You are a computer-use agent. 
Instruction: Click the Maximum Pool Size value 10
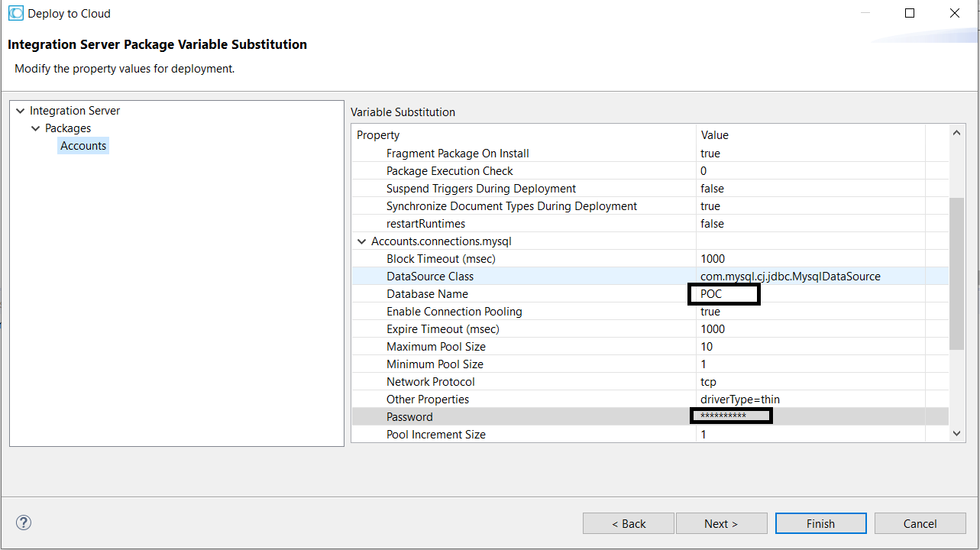point(707,347)
